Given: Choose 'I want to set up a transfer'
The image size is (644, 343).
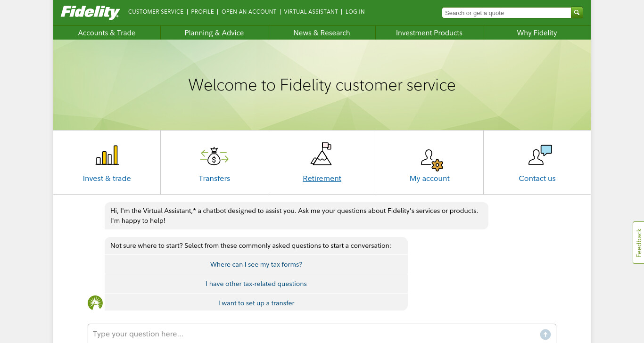Looking at the screenshot, I should 256,303.
